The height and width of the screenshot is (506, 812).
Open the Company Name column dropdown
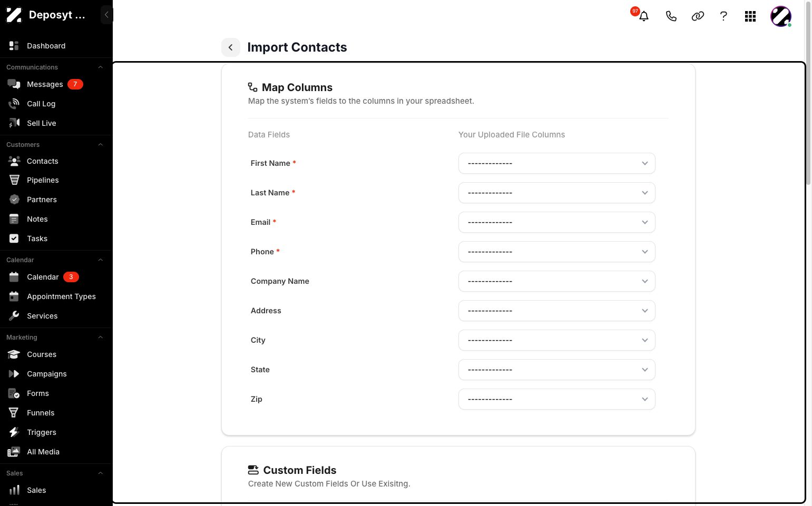557,281
